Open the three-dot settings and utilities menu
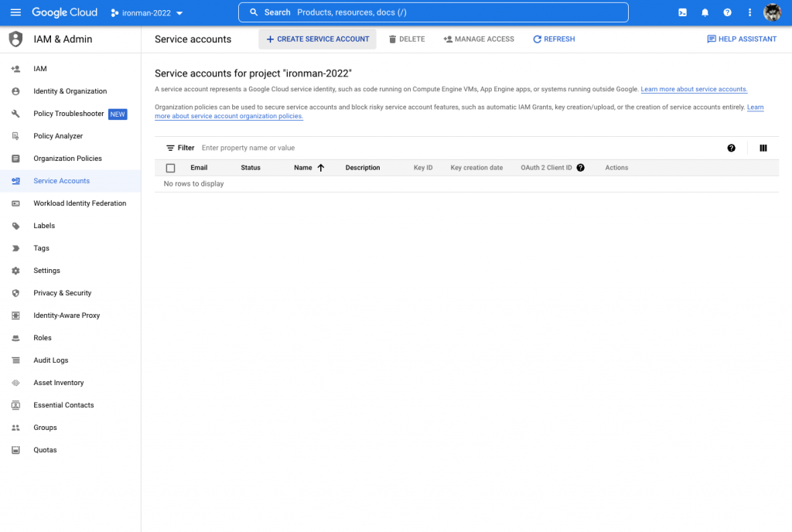792x532 pixels. pos(749,12)
